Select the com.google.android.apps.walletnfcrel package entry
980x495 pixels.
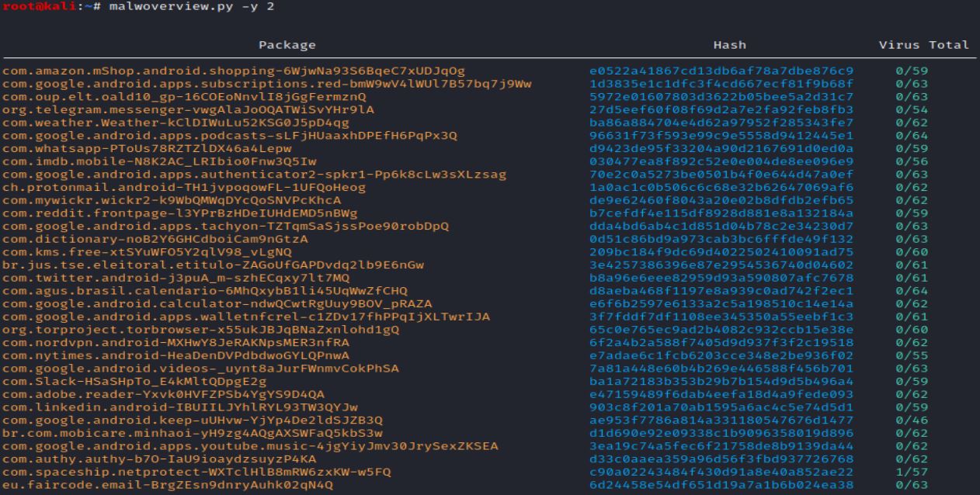coord(246,316)
